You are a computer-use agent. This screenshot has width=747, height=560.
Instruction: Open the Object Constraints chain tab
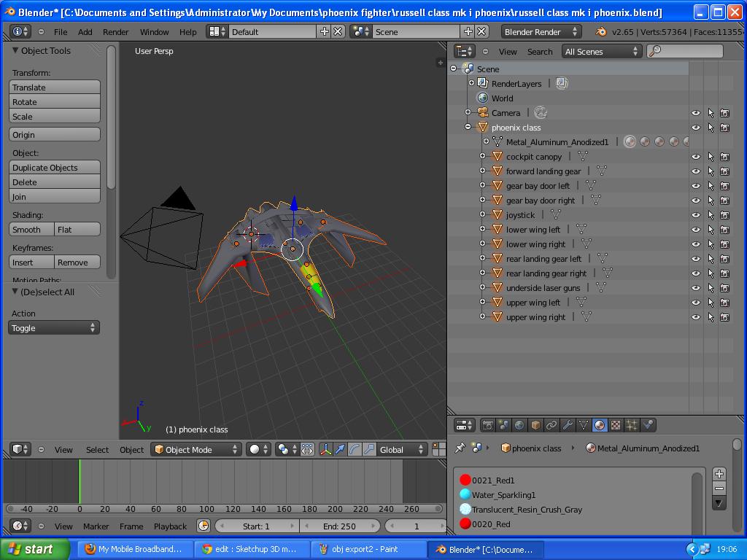(x=551, y=425)
